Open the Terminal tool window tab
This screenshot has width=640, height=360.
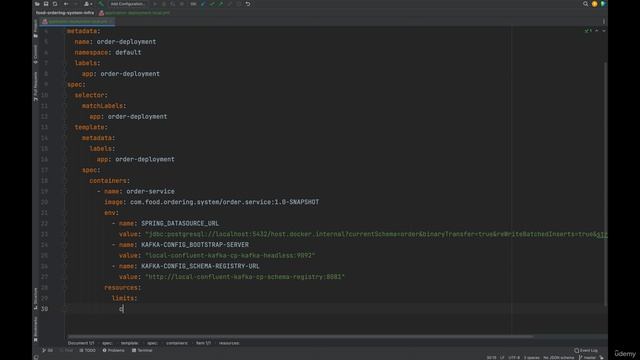pos(142,350)
